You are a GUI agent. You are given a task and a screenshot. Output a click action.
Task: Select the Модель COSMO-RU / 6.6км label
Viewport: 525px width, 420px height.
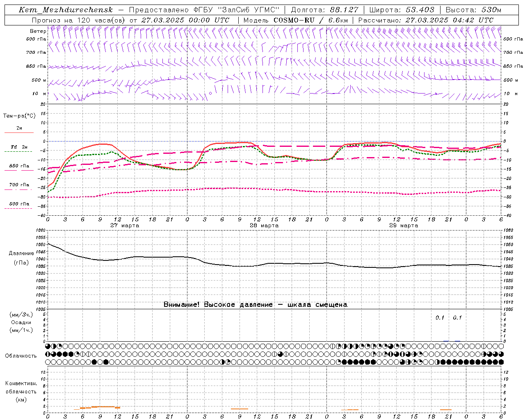point(296,20)
